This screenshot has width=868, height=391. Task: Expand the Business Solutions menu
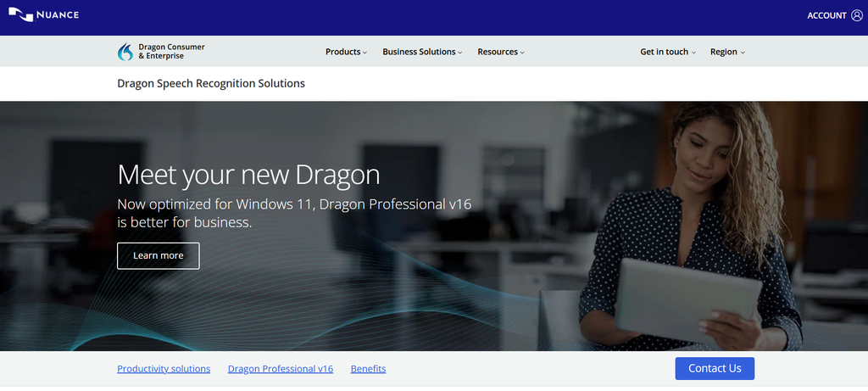(422, 52)
